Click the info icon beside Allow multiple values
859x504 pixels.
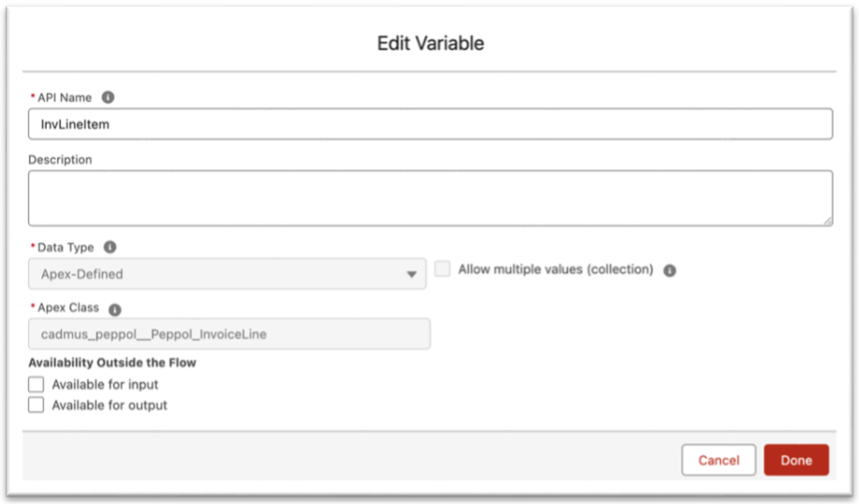(669, 270)
